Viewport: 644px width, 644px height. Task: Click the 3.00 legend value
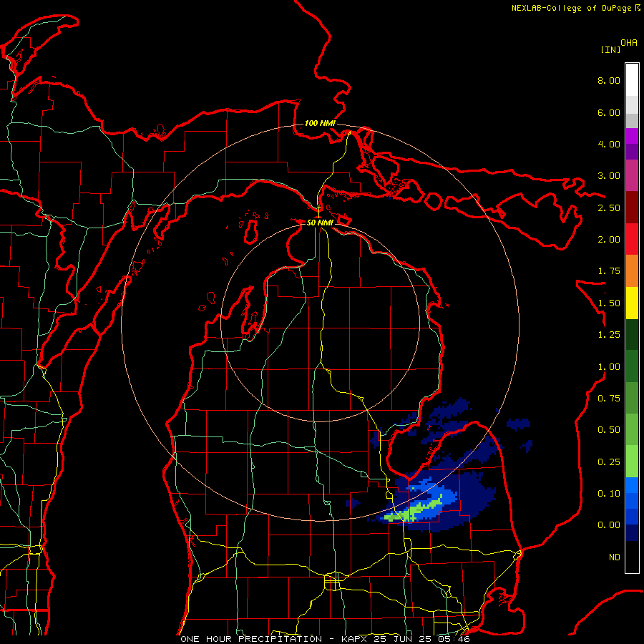tap(609, 176)
